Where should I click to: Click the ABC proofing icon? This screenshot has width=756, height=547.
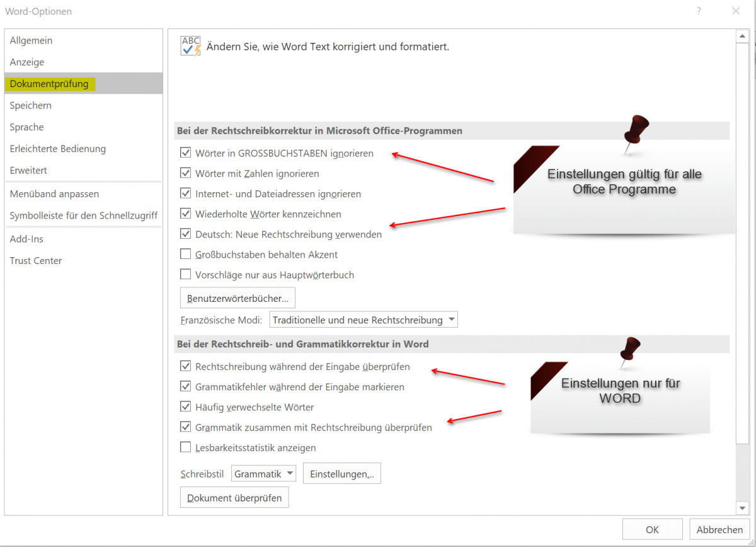point(190,45)
